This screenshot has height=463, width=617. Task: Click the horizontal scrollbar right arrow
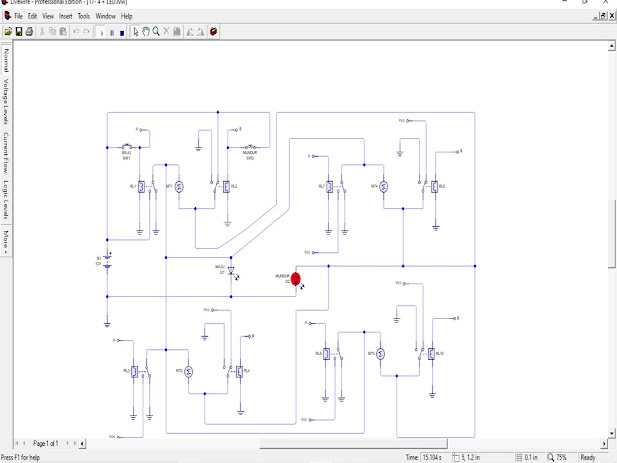click(x=604, y=444)
